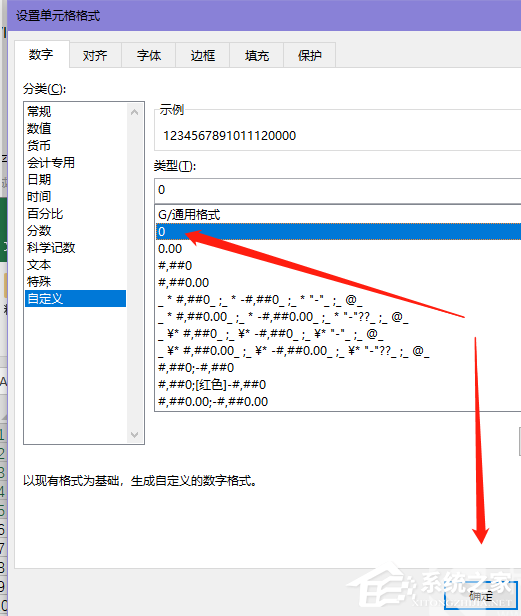Pick the 文本 category
521x616 pixels.
(x=75, y=265)
